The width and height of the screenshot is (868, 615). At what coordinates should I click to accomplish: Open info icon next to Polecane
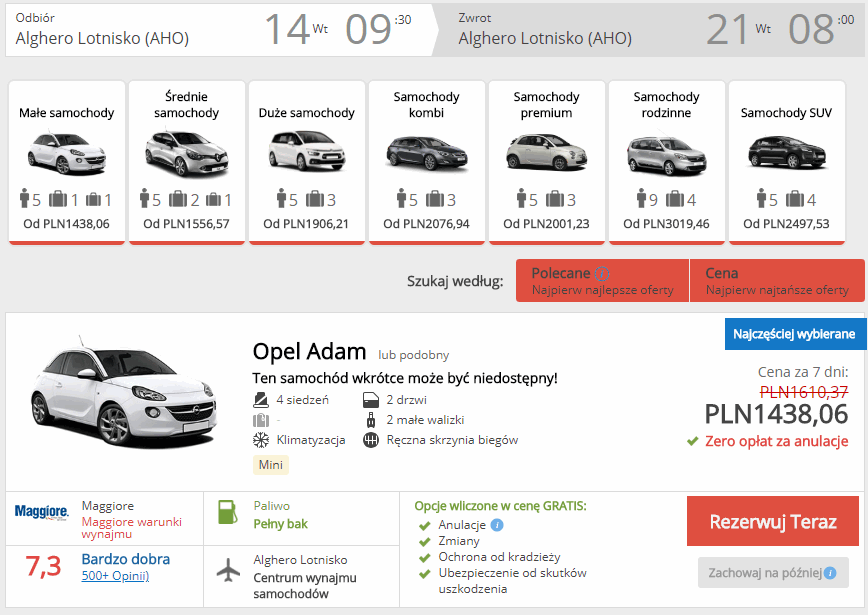click(602, 273)
